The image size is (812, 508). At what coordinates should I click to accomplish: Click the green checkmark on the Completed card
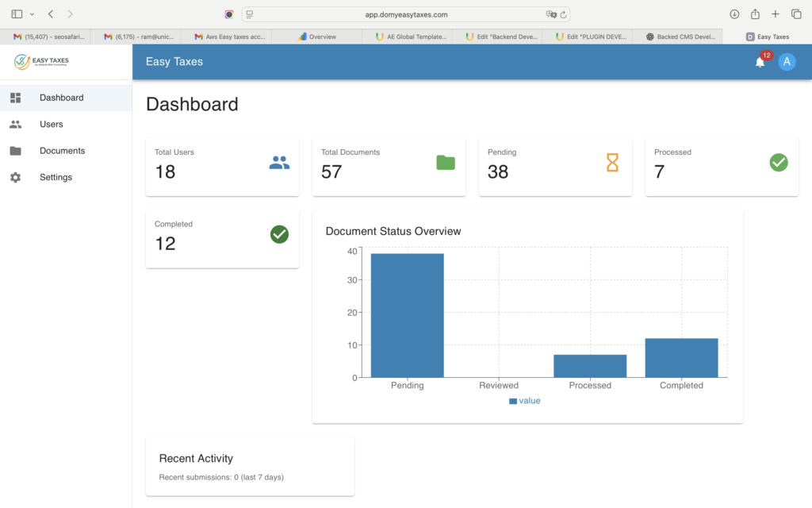[x=278, y=235]
